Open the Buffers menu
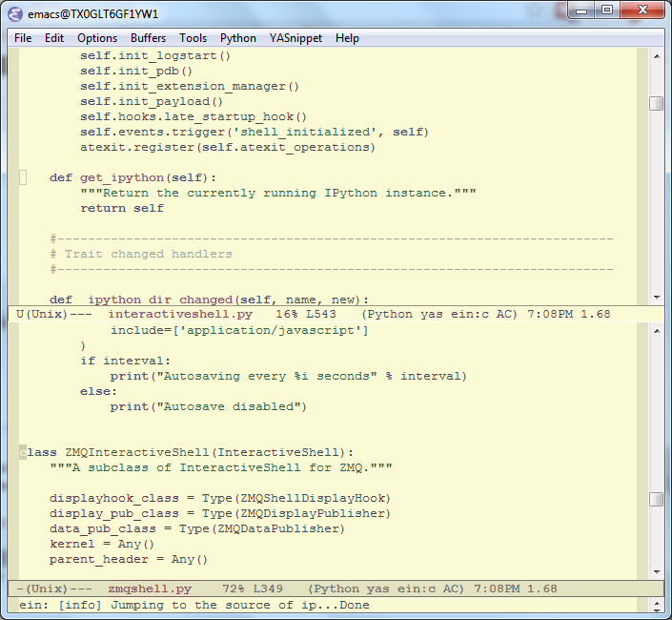 point(148,38)
